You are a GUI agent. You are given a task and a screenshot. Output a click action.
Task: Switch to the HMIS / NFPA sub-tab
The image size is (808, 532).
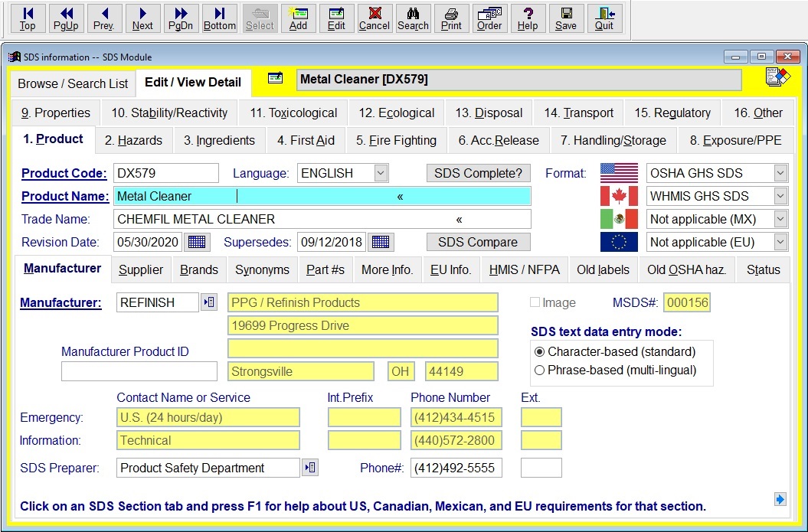[x=525, y=270]
